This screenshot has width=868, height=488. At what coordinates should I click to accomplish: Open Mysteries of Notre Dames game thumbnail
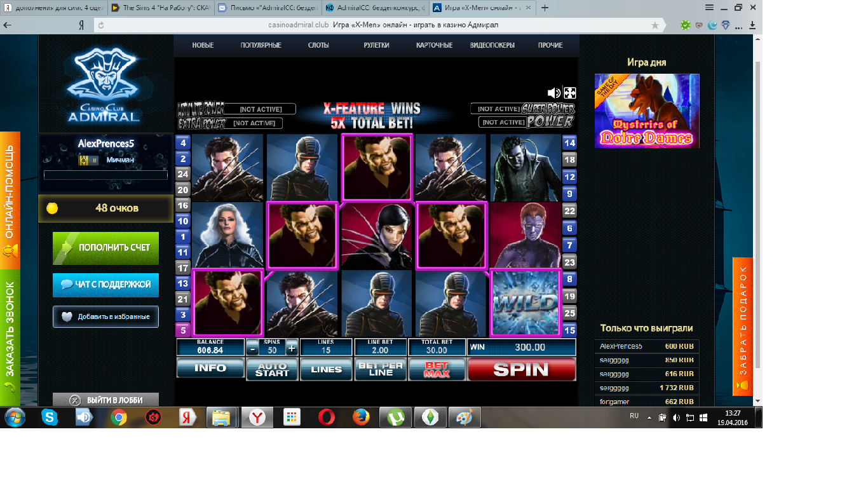(647, 111)
